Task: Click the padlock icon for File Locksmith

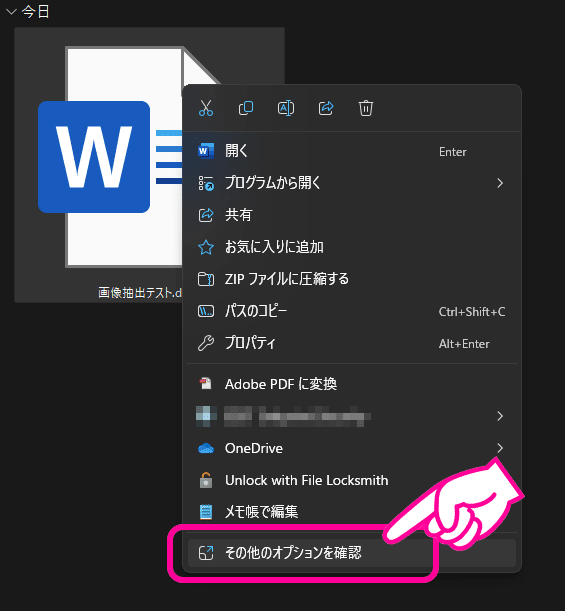Action: click(206, 480)
